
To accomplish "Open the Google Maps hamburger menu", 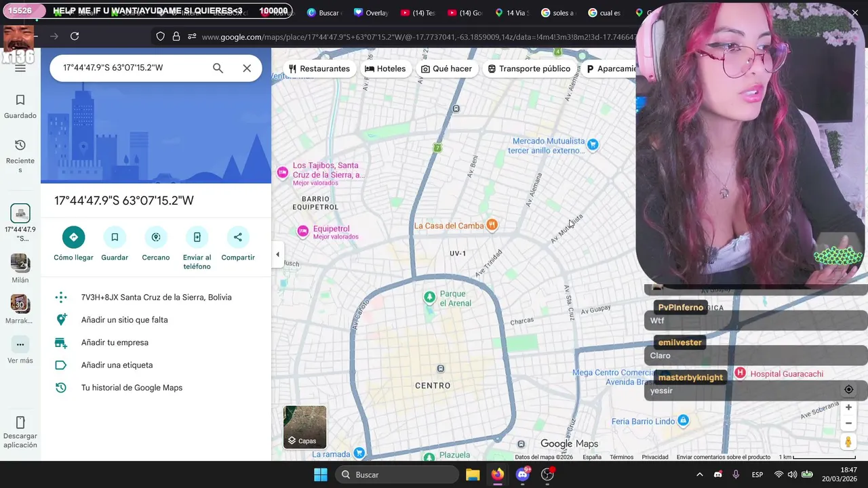I will [20, 68].
